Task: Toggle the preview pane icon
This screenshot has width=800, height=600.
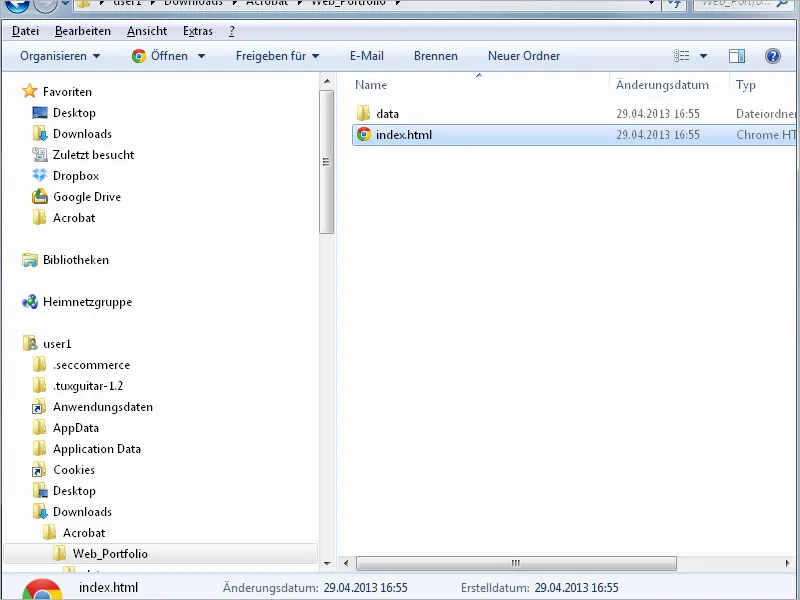Action: 737,56
